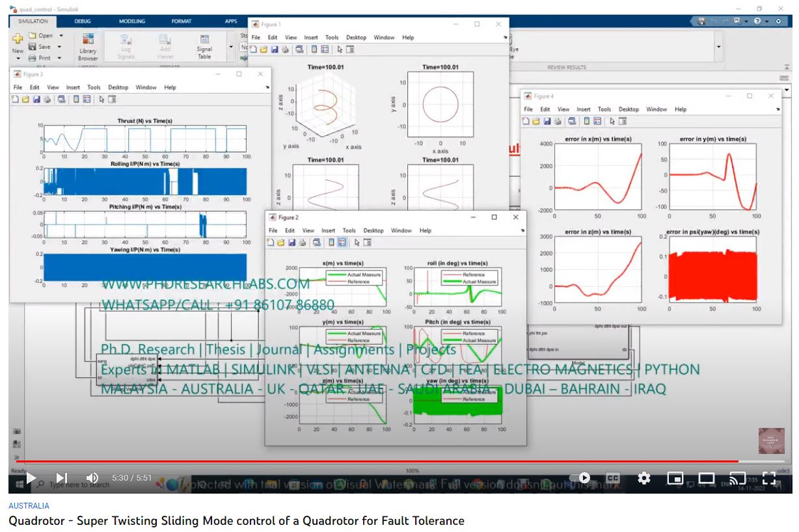
Task: Click Insert Legend icon in Figure 1 toolbar
Action: point(325,49)
